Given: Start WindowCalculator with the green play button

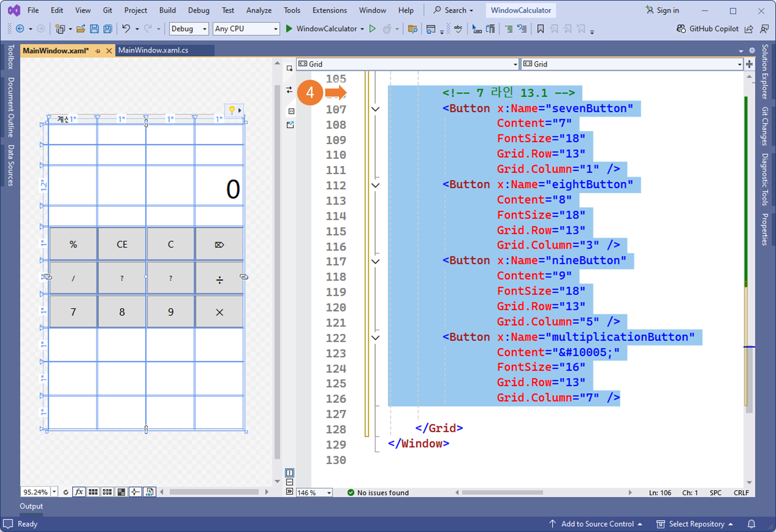Looking at the screenshot, I should click(x=289, y=29).
